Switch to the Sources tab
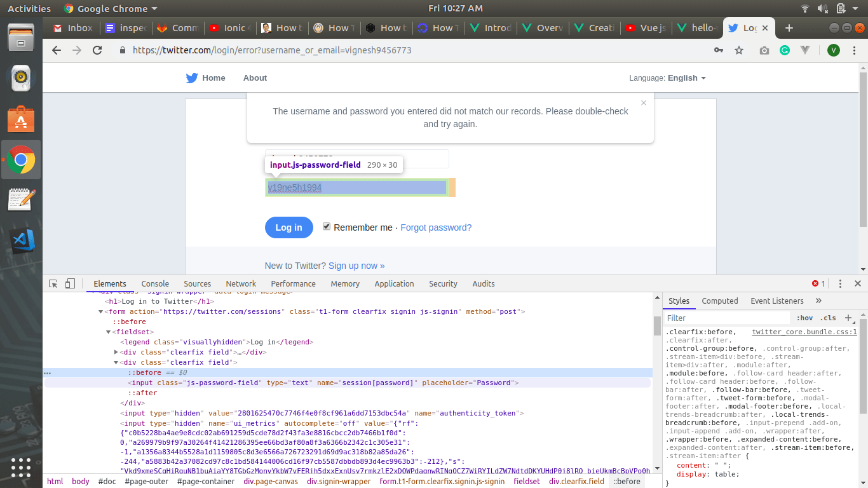Screen dimensions: 868x488 198,284
